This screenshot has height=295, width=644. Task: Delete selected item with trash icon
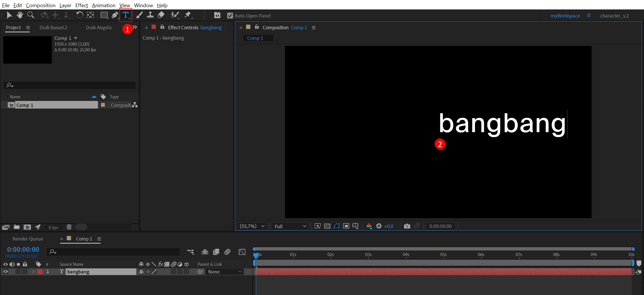point(69,227)
